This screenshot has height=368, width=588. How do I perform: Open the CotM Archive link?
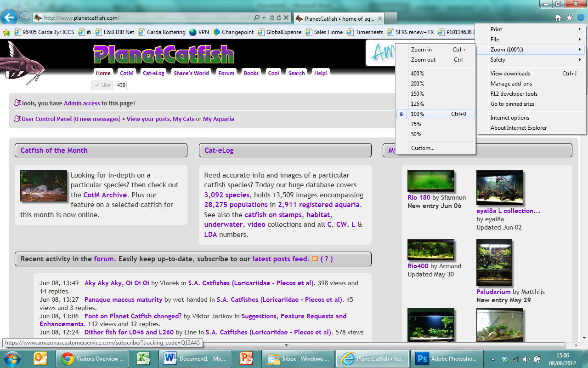coord(106,195)
